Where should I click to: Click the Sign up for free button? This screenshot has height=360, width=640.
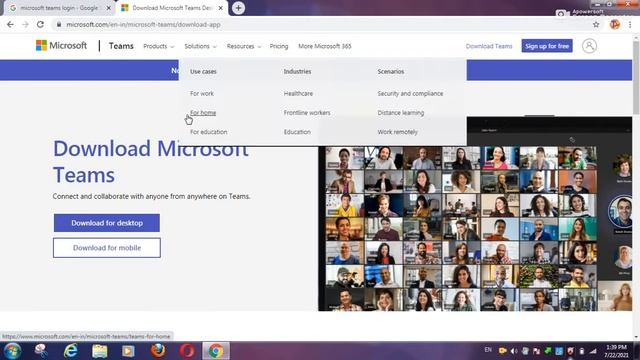547,46
